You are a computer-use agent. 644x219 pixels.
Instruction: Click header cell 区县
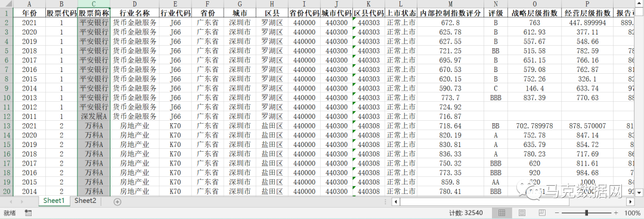(272, 12)
